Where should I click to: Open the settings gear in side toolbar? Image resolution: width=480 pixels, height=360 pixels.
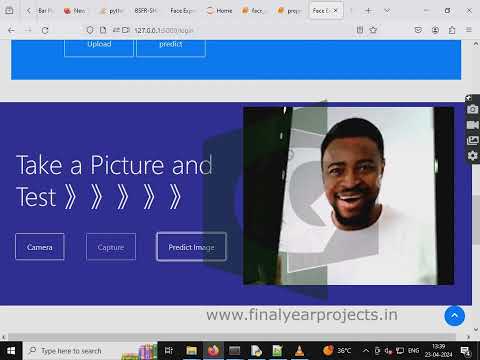tap(472, 156)
